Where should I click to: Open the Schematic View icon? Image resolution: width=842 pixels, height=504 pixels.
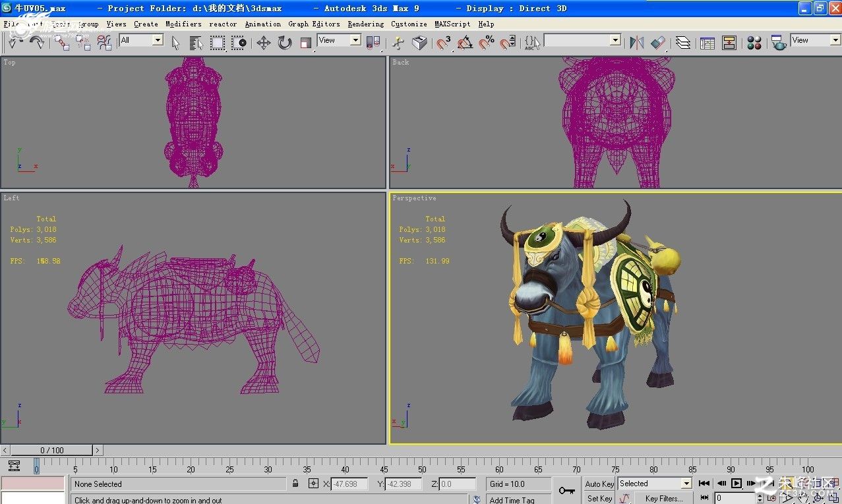[729, 43]
